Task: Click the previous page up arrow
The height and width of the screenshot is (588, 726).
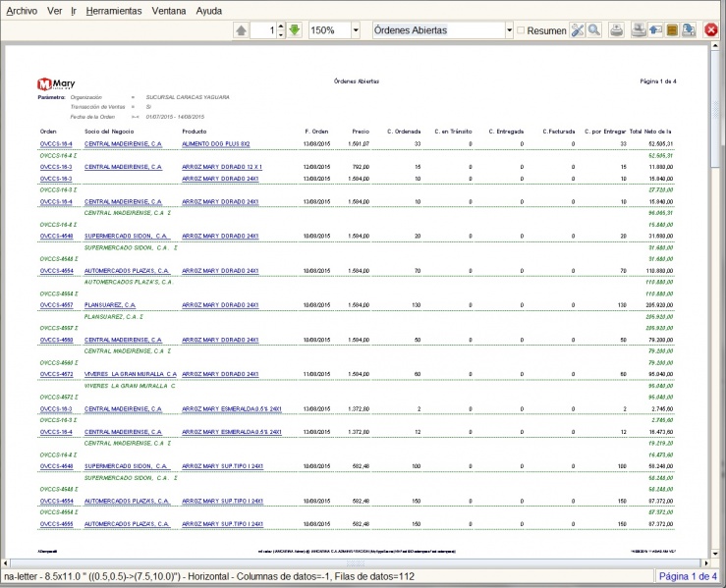Action: coord(241,30)
